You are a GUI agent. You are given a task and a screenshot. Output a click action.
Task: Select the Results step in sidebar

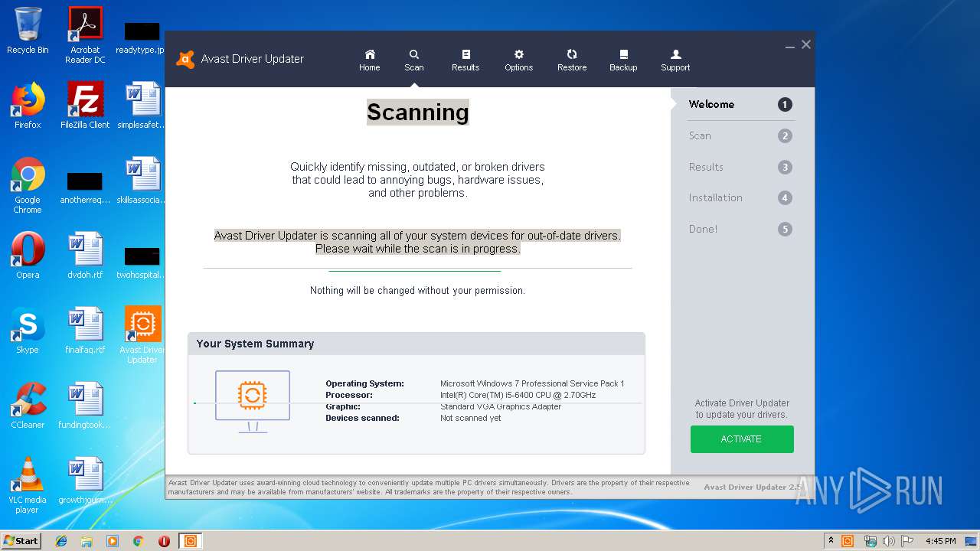coord(706,167)
